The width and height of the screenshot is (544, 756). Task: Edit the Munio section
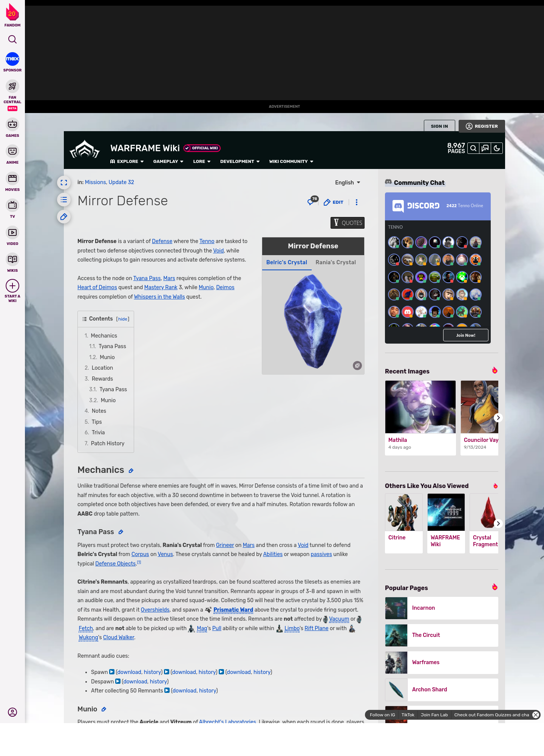(x=104, y=710)
